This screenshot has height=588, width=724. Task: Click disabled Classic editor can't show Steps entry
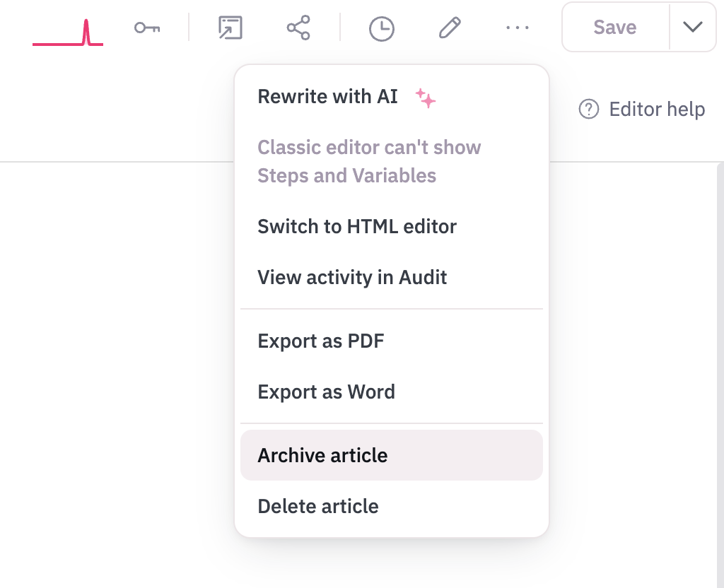(x=392, y=162)
